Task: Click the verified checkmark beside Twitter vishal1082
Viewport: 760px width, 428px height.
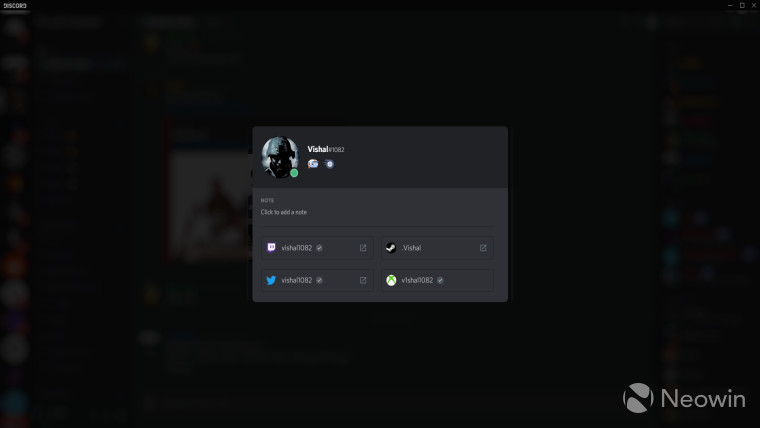Action: pos(319,280)
